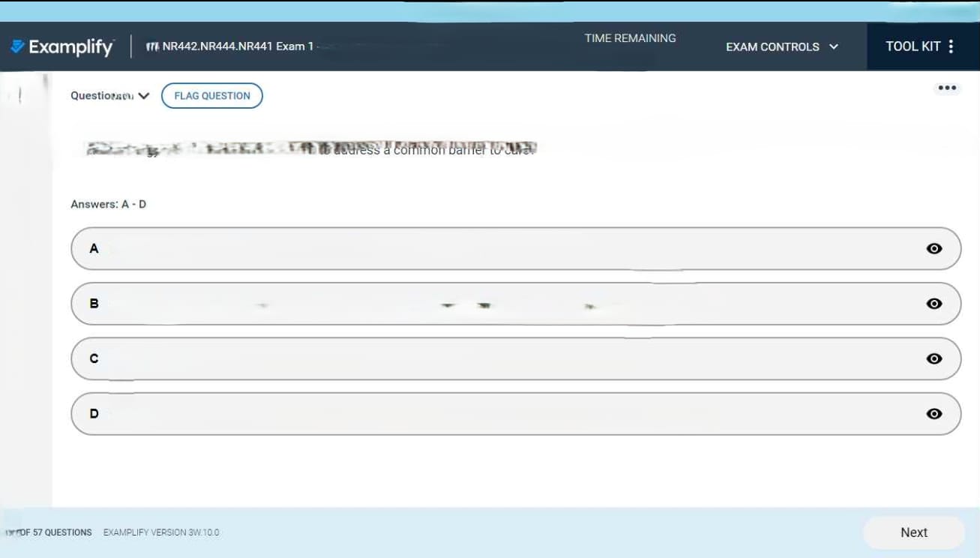Toggle the eye icon for answer A
Viewport: 980px width, 558px height.
934,248
